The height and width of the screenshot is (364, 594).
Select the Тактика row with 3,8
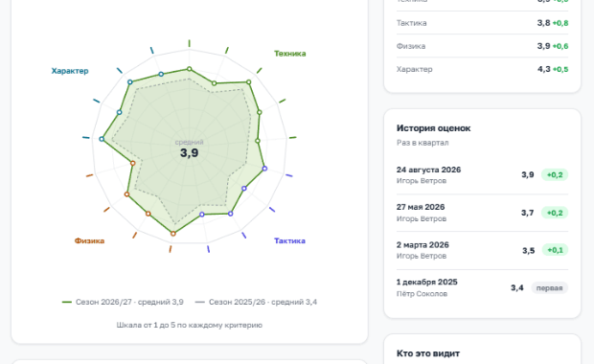(x=482, y=23)
